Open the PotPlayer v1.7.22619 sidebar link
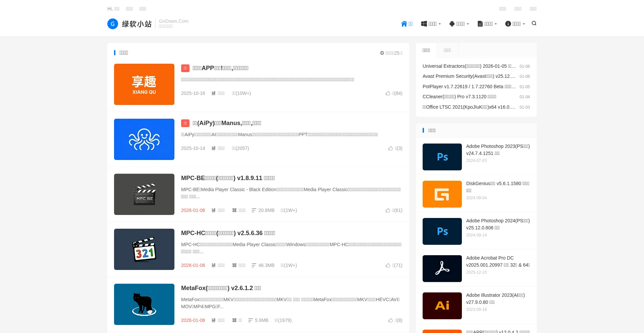This screenshot has height=333, width=644. tap(469, 87)
